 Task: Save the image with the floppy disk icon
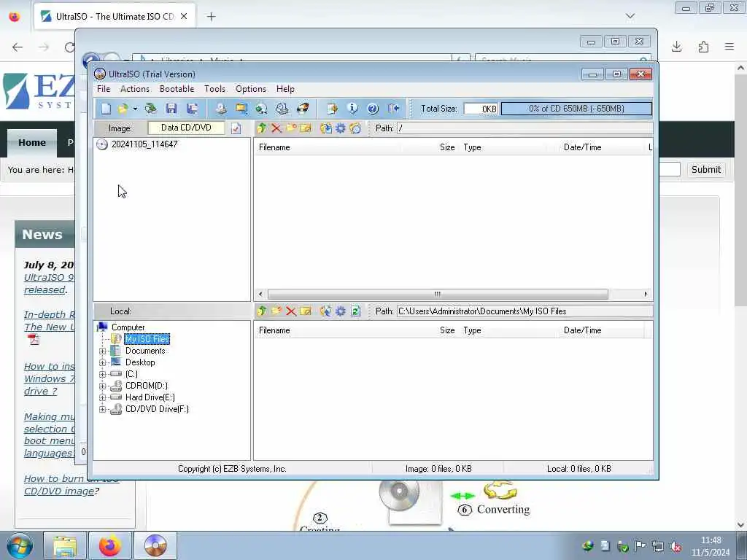(x=171, y=109)
